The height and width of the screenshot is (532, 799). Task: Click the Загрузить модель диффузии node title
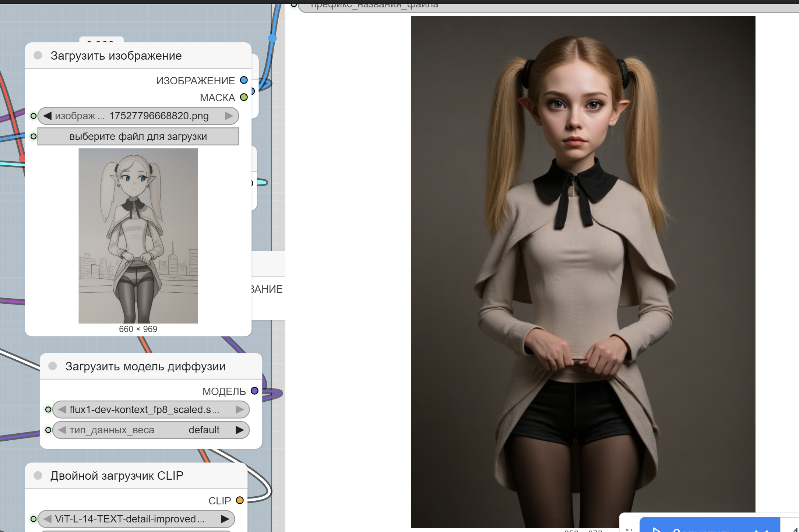(145, 366)
